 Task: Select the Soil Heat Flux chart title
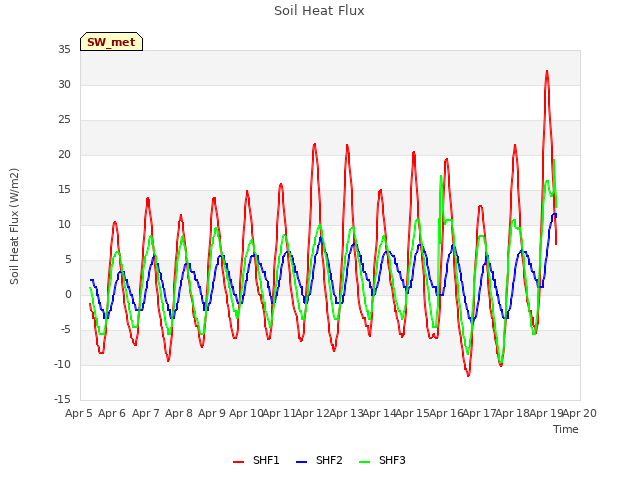pos(319,11)
